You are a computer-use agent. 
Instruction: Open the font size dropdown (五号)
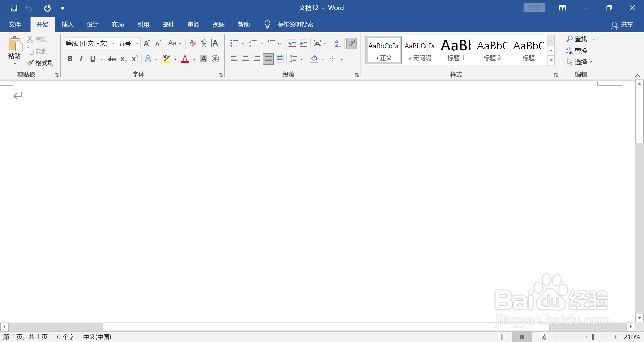click(x=137, y=43)
